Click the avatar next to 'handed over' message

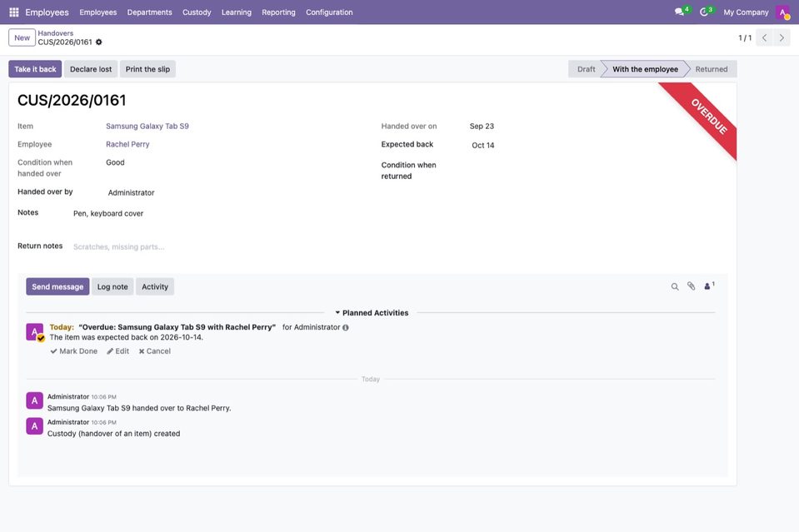pos(35,400)
